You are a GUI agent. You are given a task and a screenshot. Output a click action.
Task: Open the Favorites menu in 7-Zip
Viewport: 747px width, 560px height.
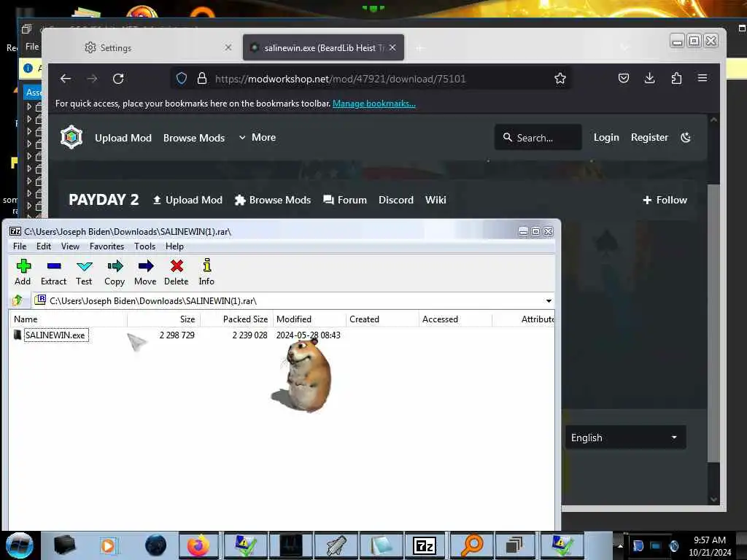tap(107, 246)
